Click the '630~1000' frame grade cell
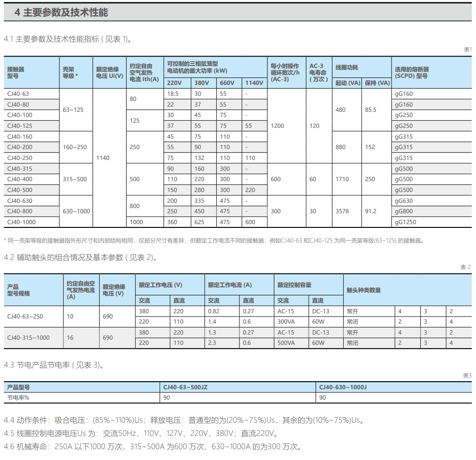 [76, 211]
